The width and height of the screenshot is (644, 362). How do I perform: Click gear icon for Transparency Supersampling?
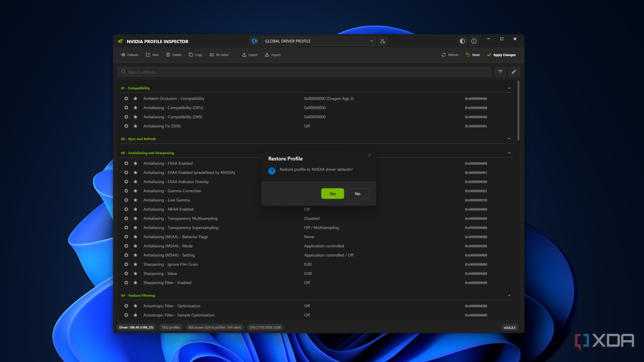126,227
